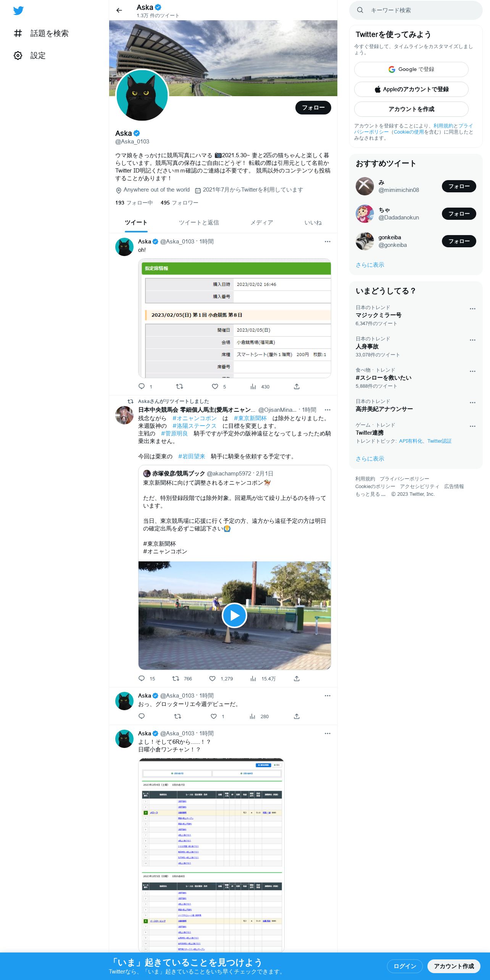Share the グロッターリエ tweet
This screenshot has width=490, height=980.
tap(297, 716)
